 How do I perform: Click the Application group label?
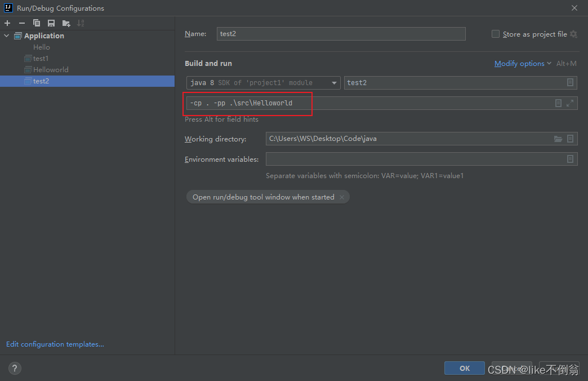coord(44,36)
